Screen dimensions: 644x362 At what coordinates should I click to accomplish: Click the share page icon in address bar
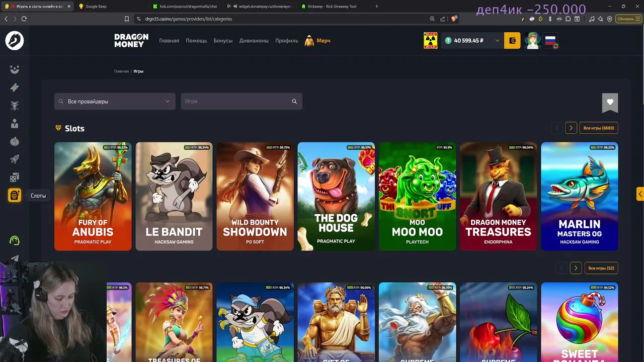(x=443, y=19)
